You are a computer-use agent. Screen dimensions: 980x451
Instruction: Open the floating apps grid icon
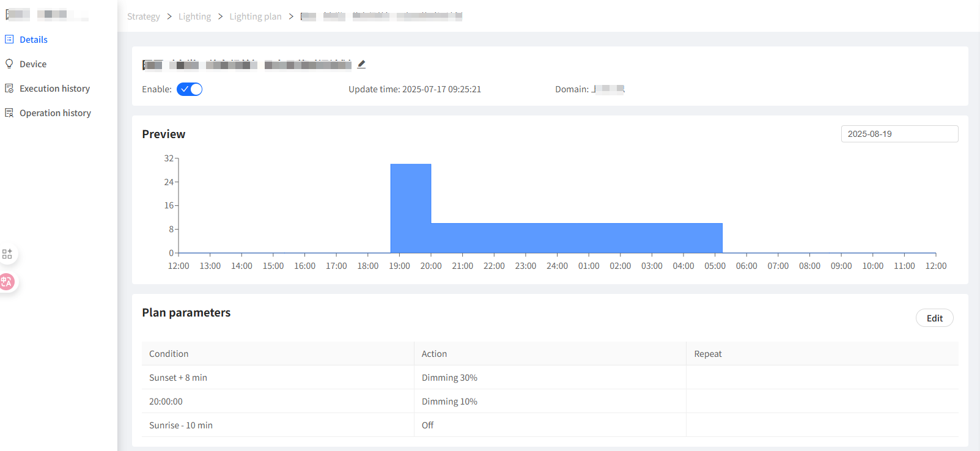point(7,254)
